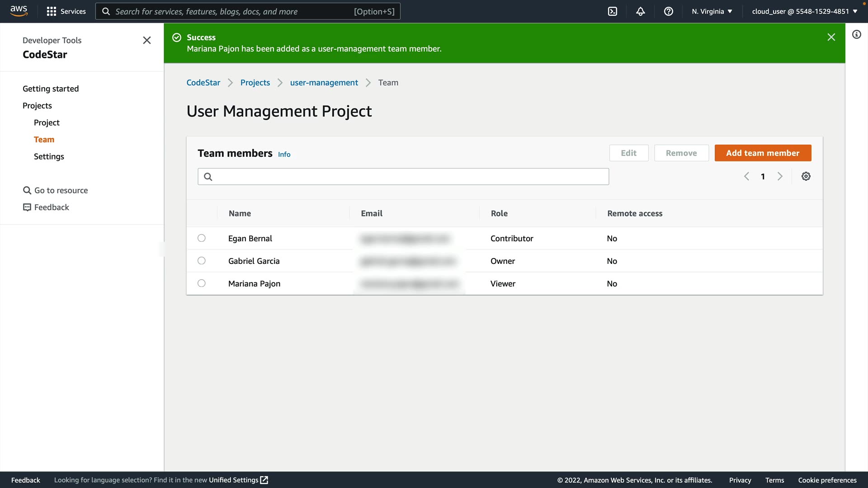The width and height of the screenshot is (868, 488).
Task: Dismiss the green success banner
Action: click(x=831, y=37)
